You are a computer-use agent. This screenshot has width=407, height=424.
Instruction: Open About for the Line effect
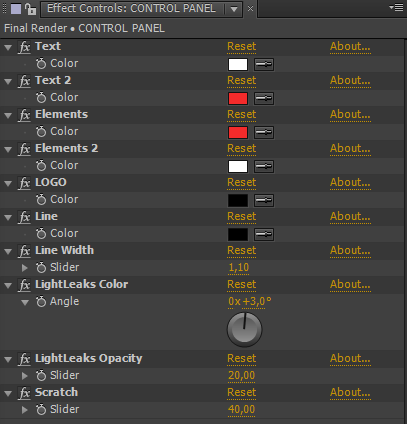tap(350, 216)
